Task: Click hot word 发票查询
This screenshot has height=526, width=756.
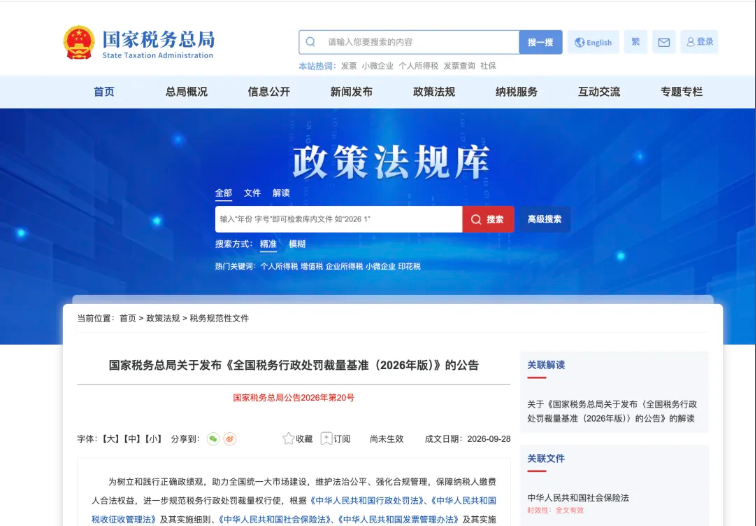Action: pyautogui.click(x=459, y=66)
